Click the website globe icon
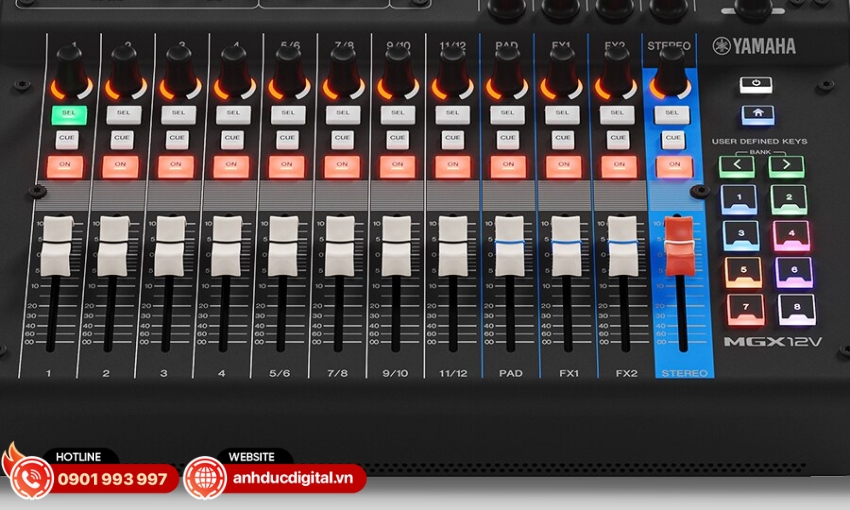 click(x=205, y=478)
